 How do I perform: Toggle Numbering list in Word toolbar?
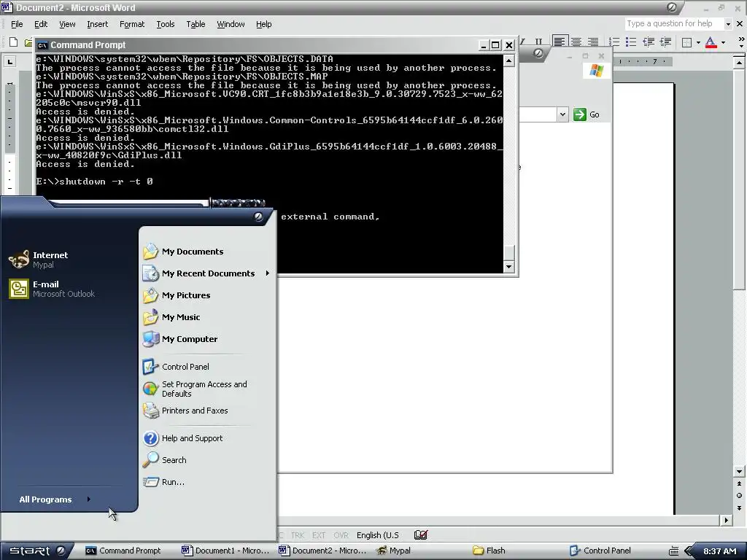click(614, 42)
